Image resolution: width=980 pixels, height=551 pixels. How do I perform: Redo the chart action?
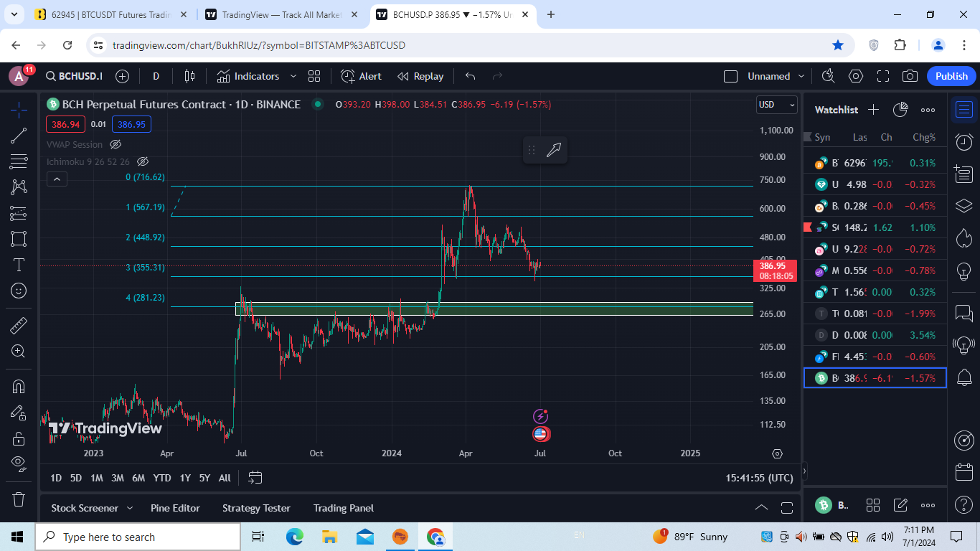point(497,76)
